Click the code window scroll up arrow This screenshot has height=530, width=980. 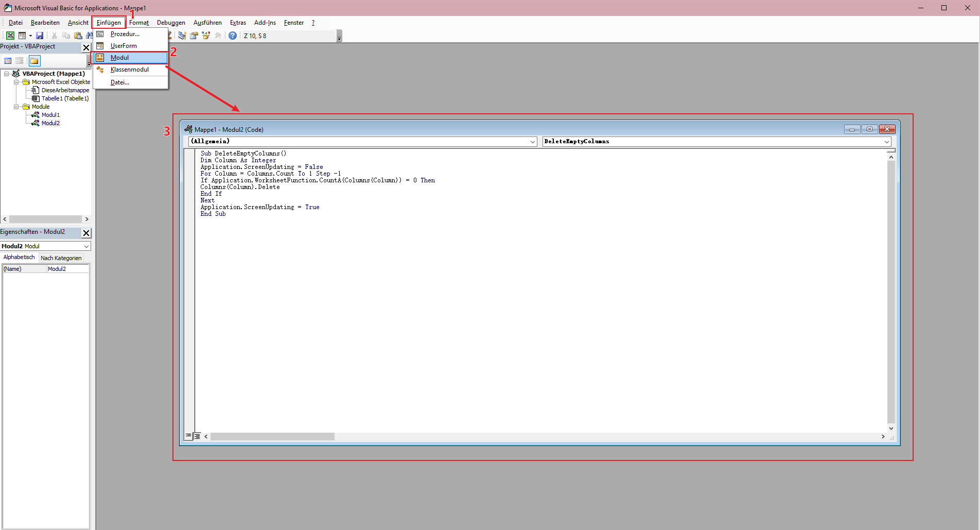click(x=891, y=157)
